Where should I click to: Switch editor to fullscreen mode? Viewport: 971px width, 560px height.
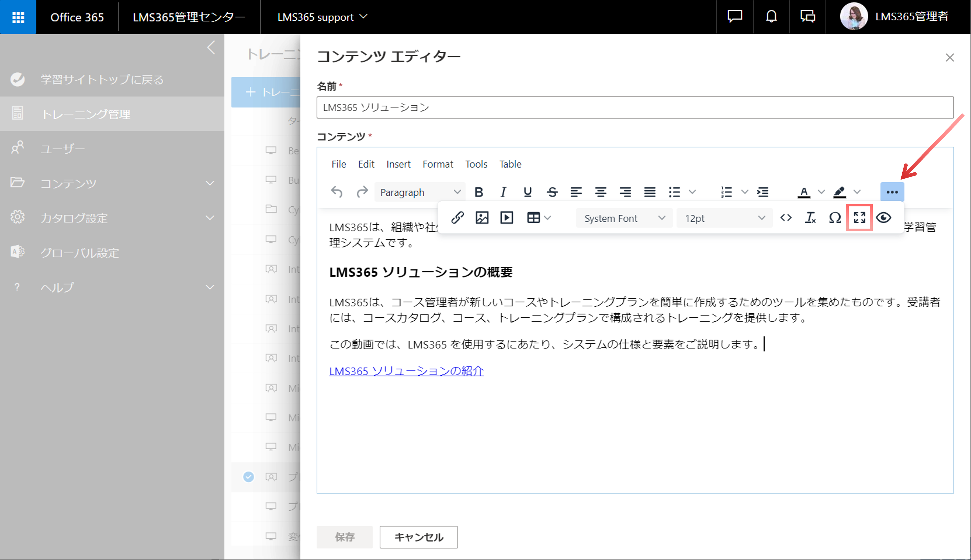[x=859, y=218]
